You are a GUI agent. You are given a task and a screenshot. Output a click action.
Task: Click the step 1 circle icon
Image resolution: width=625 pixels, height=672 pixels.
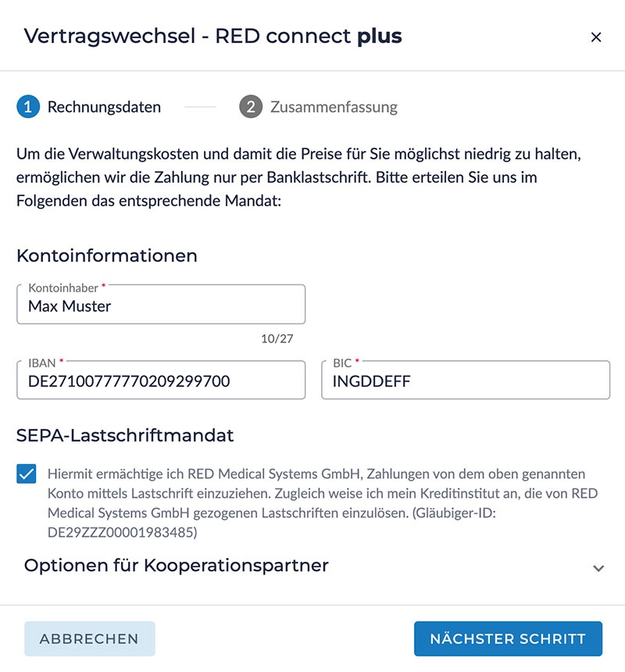point(27,107)
